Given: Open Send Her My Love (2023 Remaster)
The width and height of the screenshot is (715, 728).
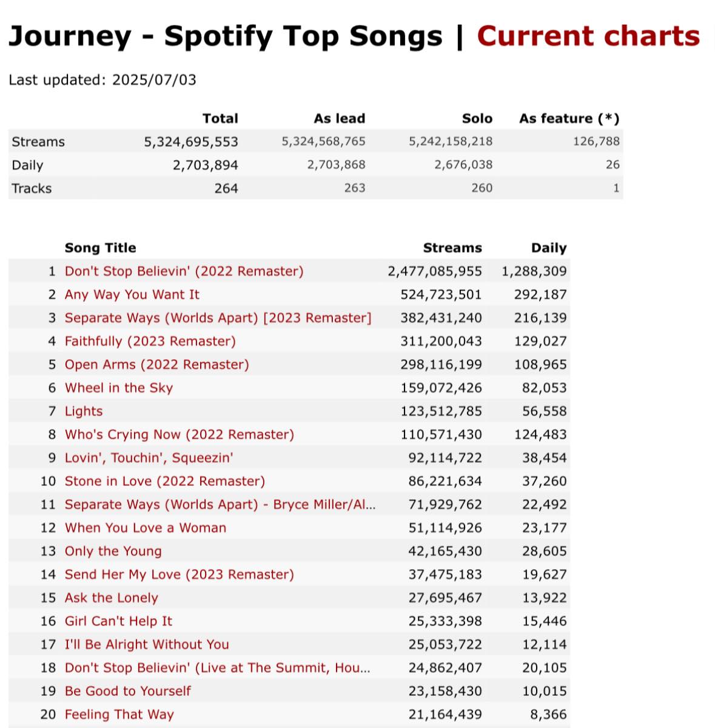Looking at the screenshot, I should click(x=180, y=575).
